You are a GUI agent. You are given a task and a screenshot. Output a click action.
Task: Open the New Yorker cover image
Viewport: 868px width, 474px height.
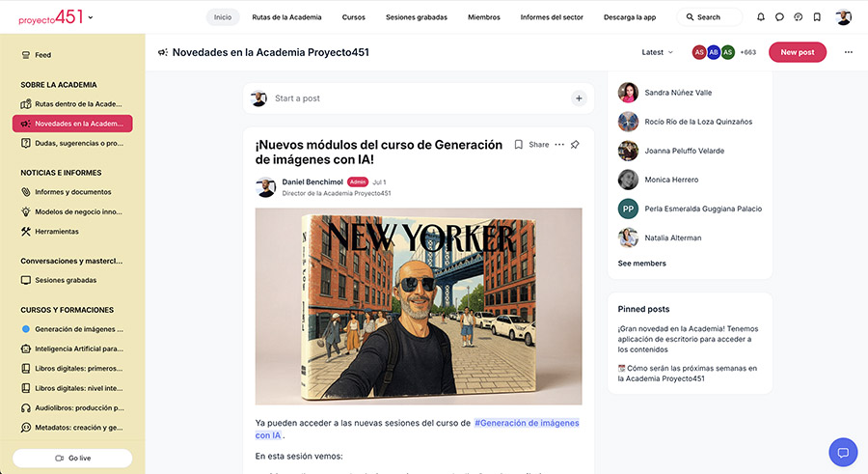tap(419, 306)
